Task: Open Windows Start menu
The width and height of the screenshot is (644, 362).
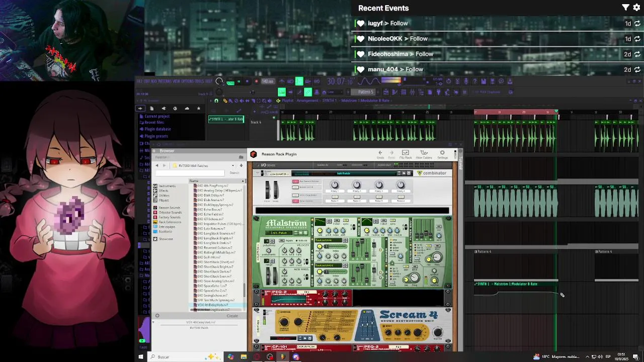Action: (x=141, y=357)
